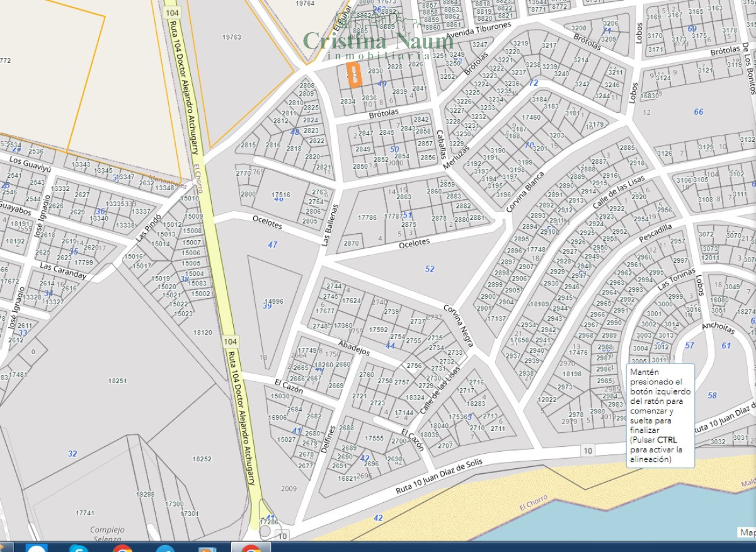The image size is (756, 552).
Task: Select the Pescadilla street label
Action: [x=655, y=233]
